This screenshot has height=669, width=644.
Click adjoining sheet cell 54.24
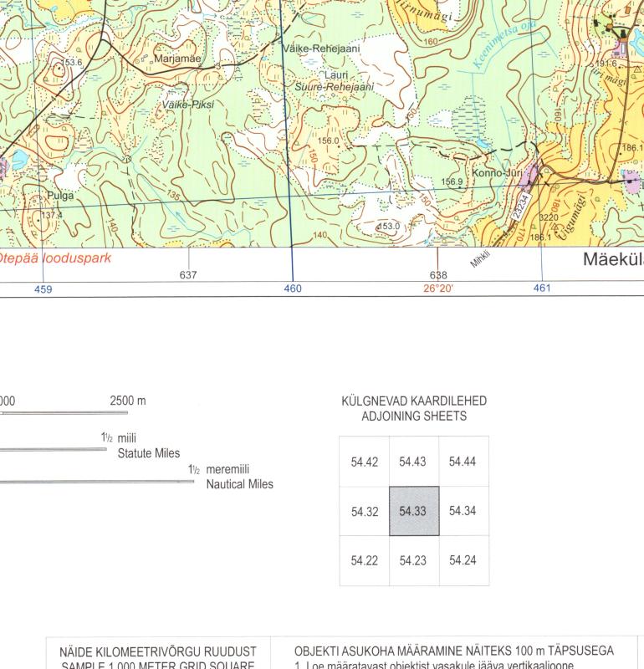click(463, 559)
